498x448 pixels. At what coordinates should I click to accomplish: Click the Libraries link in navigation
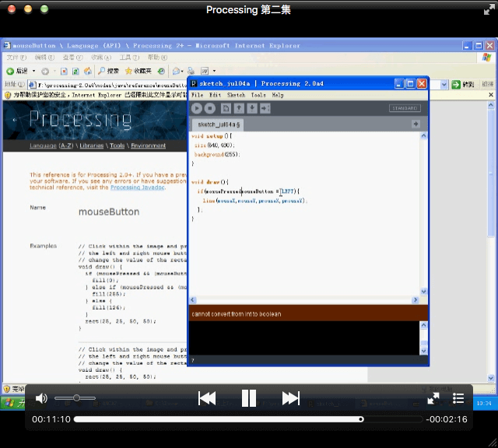pyautogui.click(x=91, y=145)
